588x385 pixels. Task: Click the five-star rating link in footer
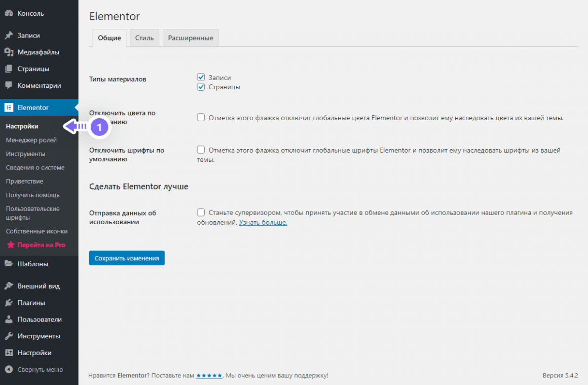pyautogui.click(x=209, y=376)
